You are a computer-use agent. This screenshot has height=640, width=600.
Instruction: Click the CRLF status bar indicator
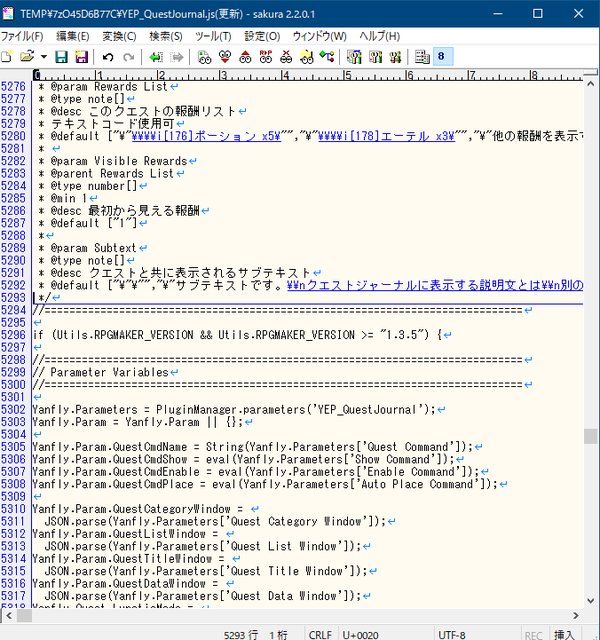(x=320, y=635)
